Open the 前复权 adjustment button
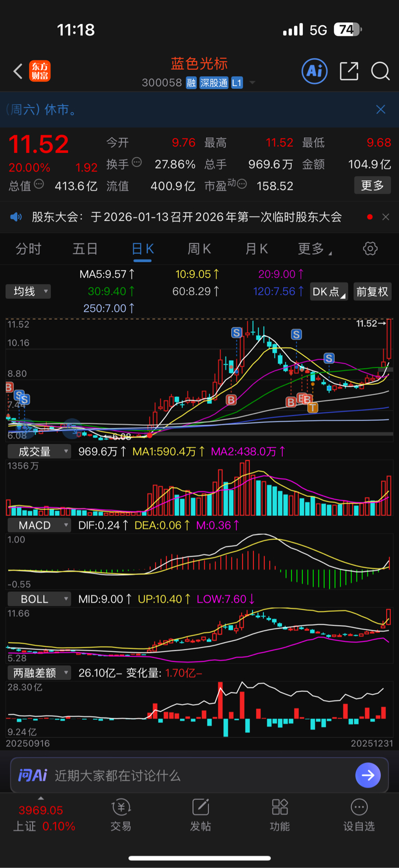 (x=372, y=291)
